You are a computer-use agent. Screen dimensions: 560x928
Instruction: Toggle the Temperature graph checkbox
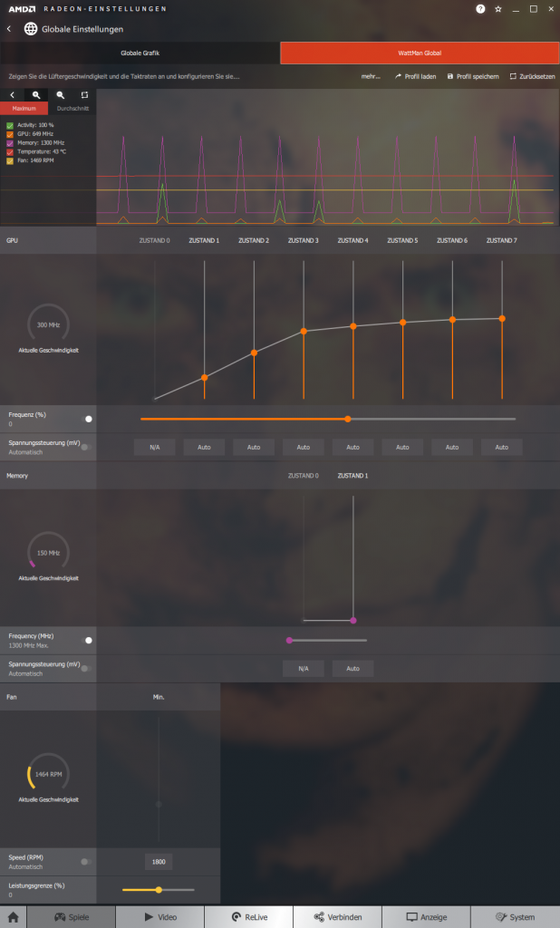[x=9, y=152]
